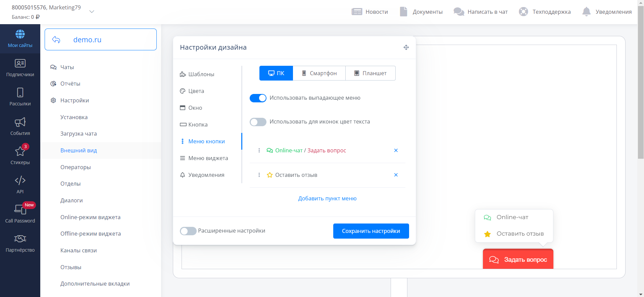The height and width of the screenshot is (297, 644).
Task: Click the Добавить пункт меню link
Action: click(327, 198)
